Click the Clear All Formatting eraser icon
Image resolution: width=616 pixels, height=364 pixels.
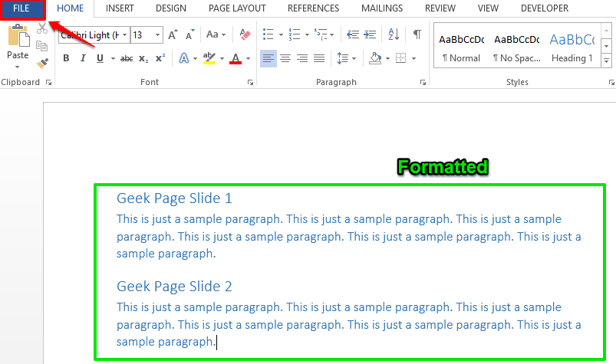coord(245,35)
